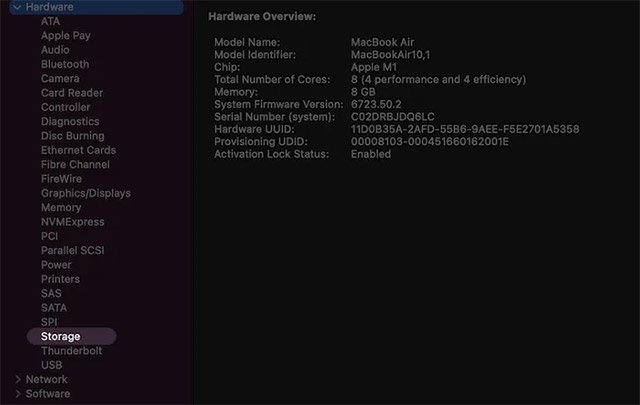The height and width of the screenshot is (405, 640).
Task: Click the 'Model Name:' label
Action: (247, 42)
